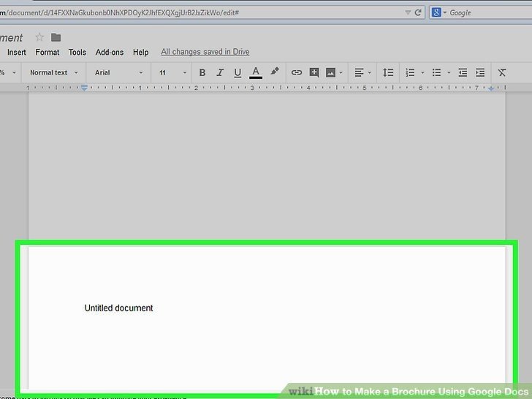This screenshot has width=532, height=399.
Task: Insert a link with the chain icon
Action: 297,72
